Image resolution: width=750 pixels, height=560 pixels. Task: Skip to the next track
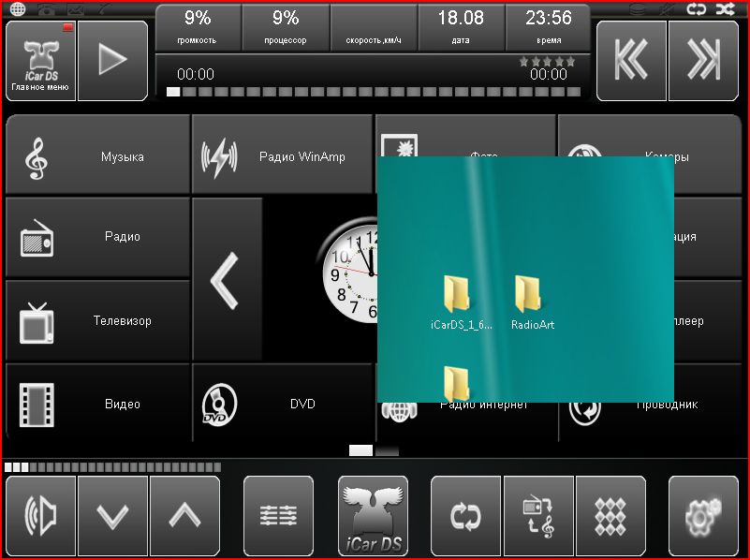tap(702, 61)
